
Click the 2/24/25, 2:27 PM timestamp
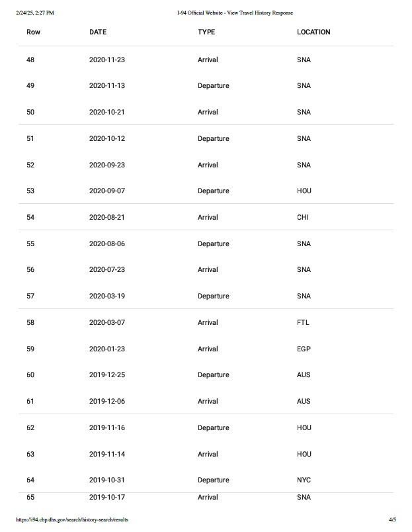(35, 13)
